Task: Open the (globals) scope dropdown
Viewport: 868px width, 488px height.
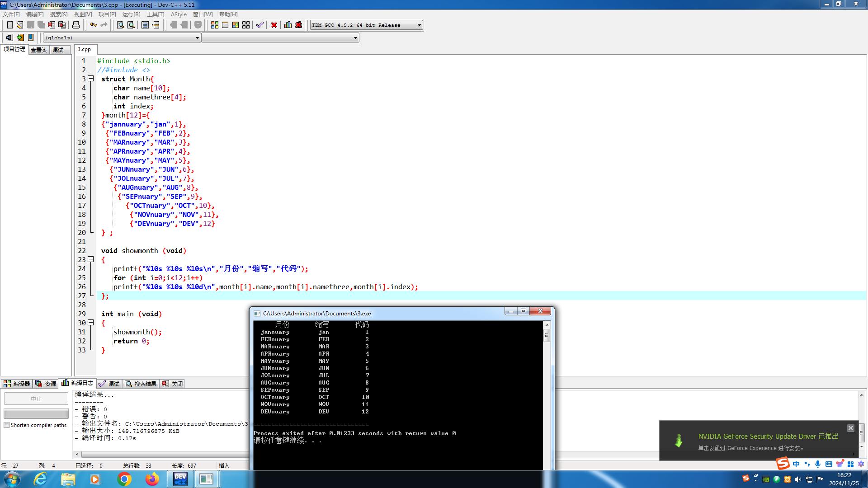Action: click(x=197, y=38)
